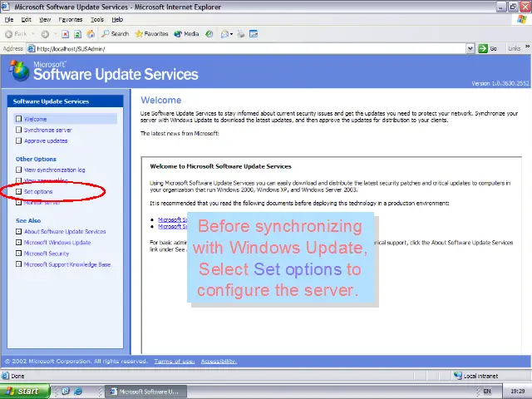Open the Favorites star toolbar button

click(x=151, y=34)
